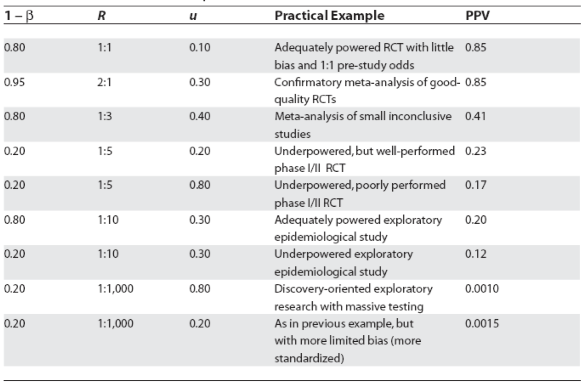Click the PPV value 0.12

475,254
